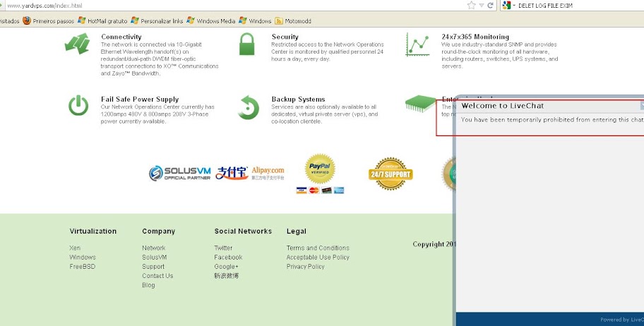This screenshot has height=326, width=644.
Task: Click the Fail Safe Power Supply icon
Action: tap(78, 105)
